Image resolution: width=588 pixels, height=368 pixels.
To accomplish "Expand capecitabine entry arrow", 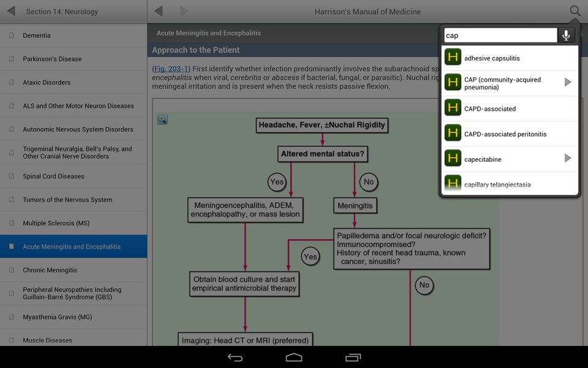I will click(x=568, y=158).
